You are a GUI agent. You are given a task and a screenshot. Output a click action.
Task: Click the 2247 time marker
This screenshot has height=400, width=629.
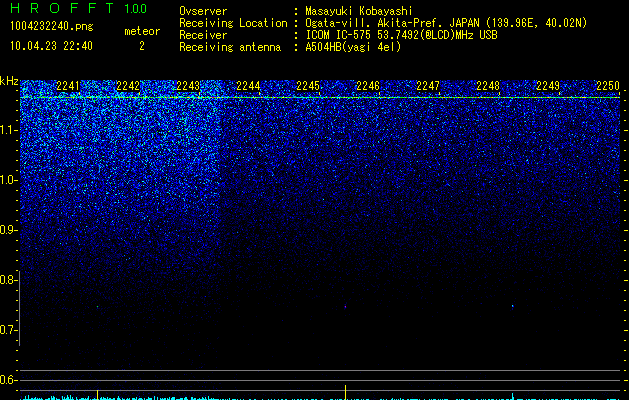(x=428, y=86)
